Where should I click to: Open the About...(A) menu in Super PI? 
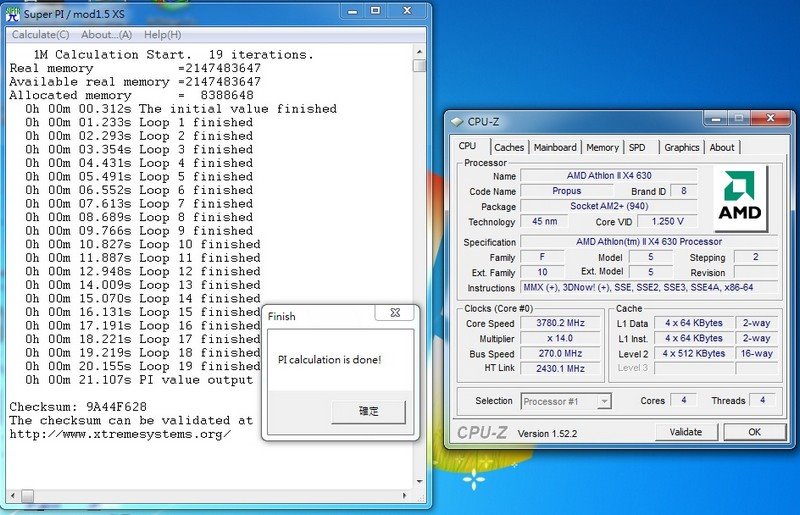coord(106,35)
